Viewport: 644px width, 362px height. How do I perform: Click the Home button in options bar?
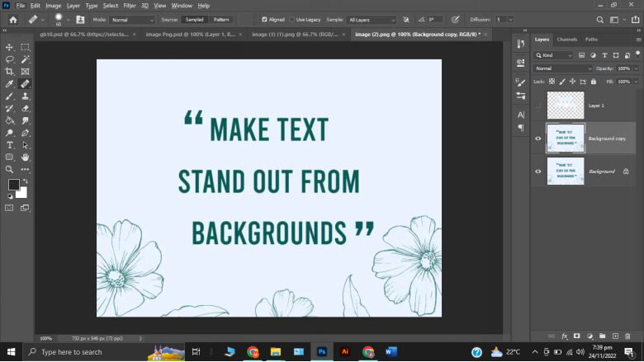pos(13,20)
